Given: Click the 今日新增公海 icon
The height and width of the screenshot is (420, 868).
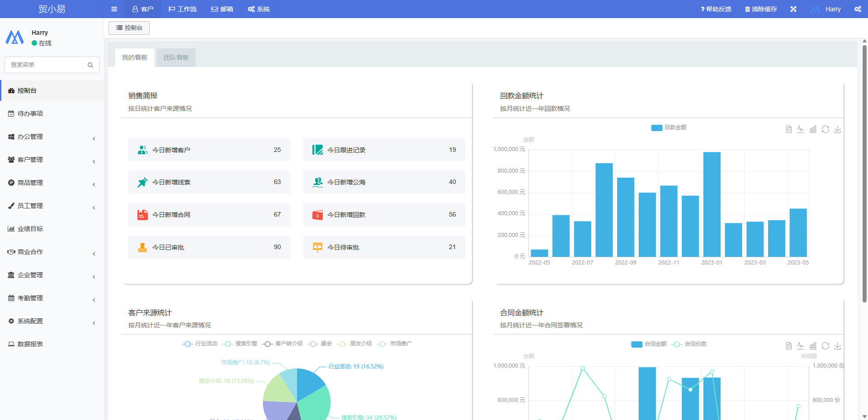Looking at the screenshot, I should (318, 182).
